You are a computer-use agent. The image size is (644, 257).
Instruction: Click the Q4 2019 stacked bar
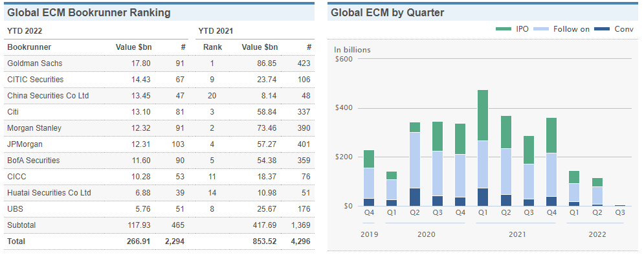pyautogui.click(x=369, y=178)
